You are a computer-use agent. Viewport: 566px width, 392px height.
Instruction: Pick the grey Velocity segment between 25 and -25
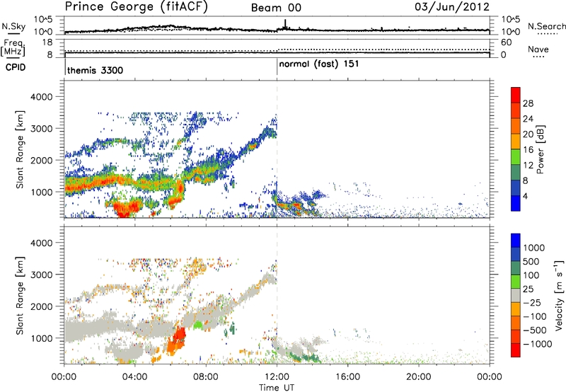(x=516, y=295)
